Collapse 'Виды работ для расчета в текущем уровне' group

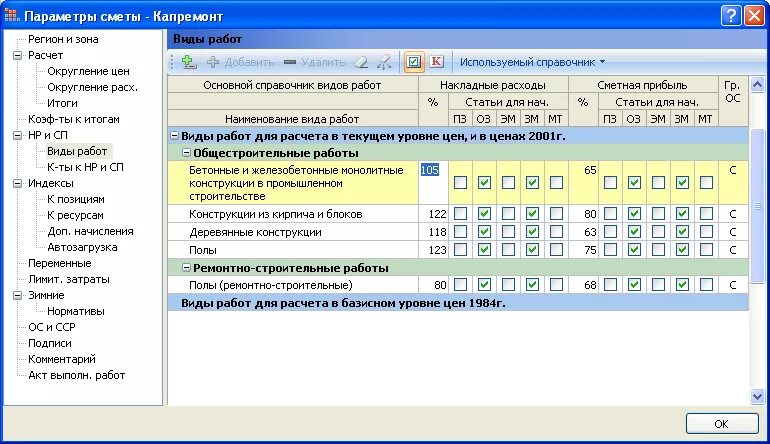pos(174,136)
